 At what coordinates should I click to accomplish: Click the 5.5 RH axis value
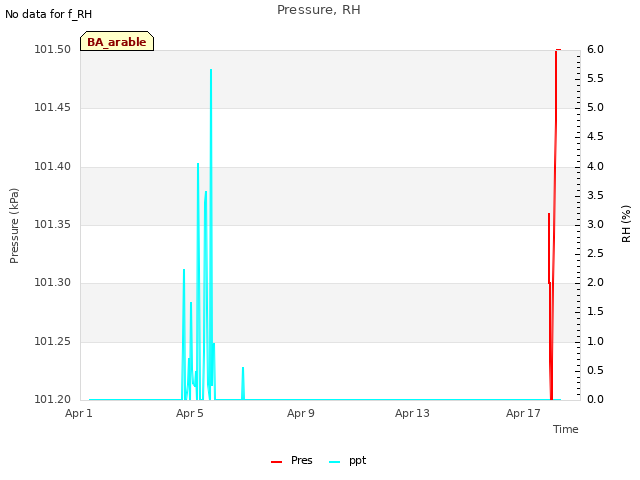tap(595, 78)
